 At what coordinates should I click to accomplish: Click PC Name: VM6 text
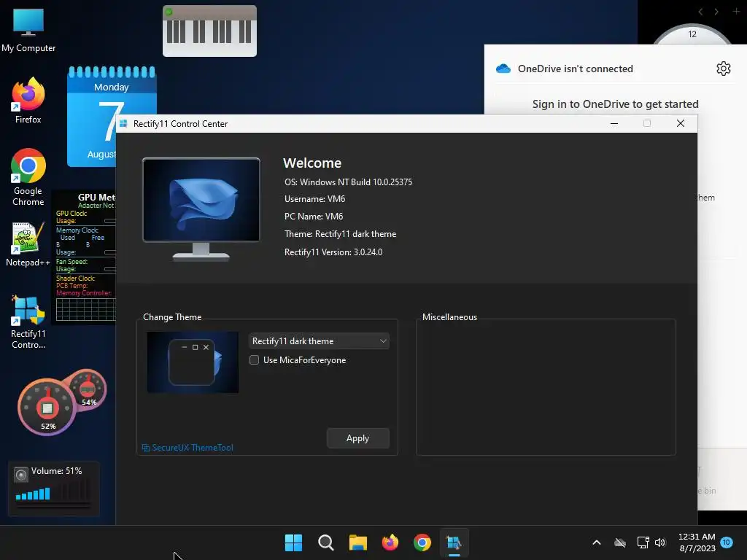click(x=314, y=216)
